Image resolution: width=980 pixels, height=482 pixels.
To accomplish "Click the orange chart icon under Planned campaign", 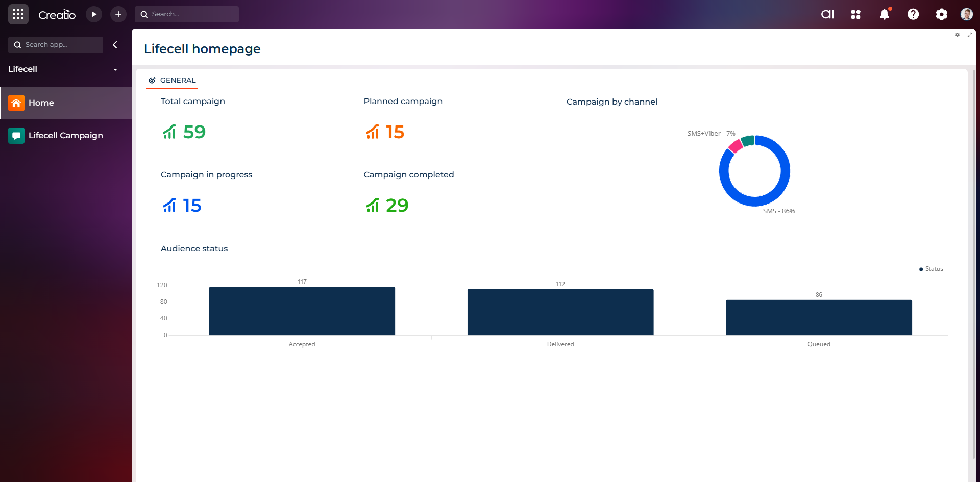I will (x=373, y=132).
